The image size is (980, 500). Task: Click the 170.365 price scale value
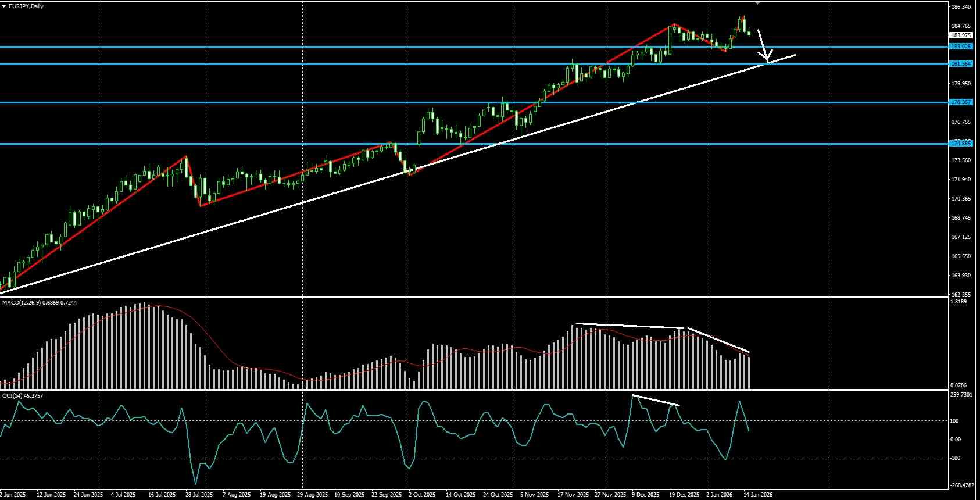[x=961, y=199]
